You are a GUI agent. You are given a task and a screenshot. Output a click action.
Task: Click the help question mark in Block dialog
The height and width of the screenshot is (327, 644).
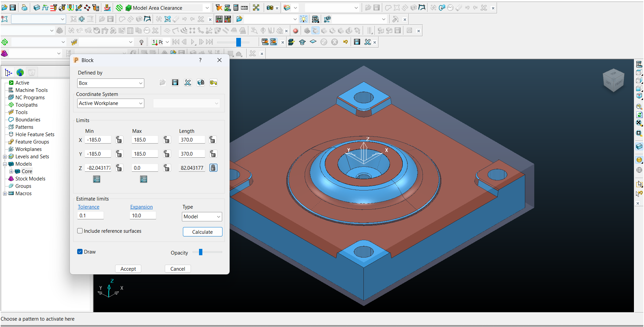click(x=200, y=60)
